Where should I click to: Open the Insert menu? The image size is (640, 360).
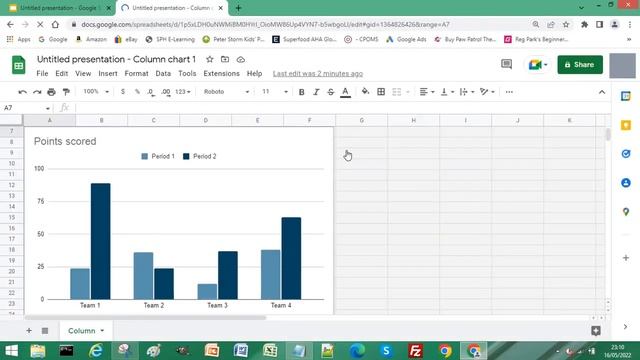pyautogui.click(x=108, y=73)
